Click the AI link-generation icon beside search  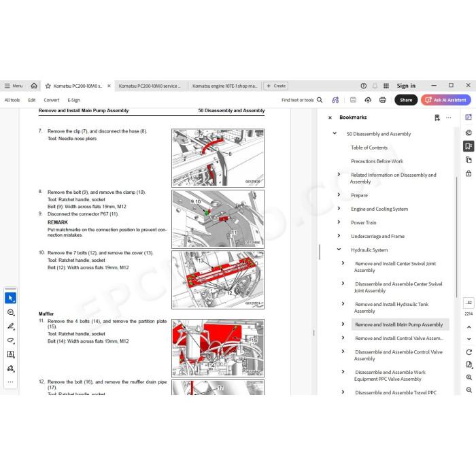335,100
